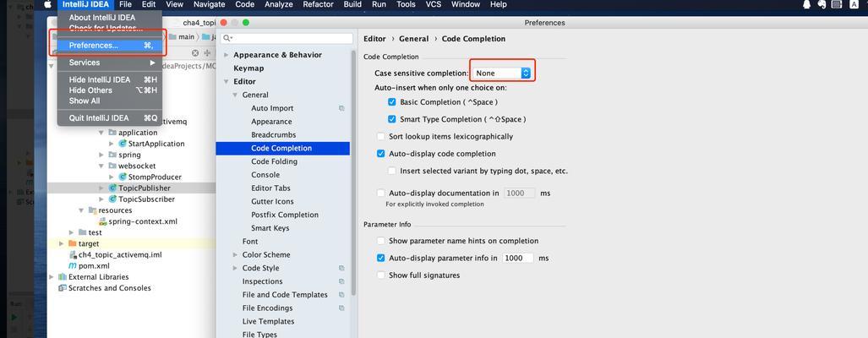Expand Appearance & Behavior settings group
Viewport: 868px width, 338px height.
226,55
